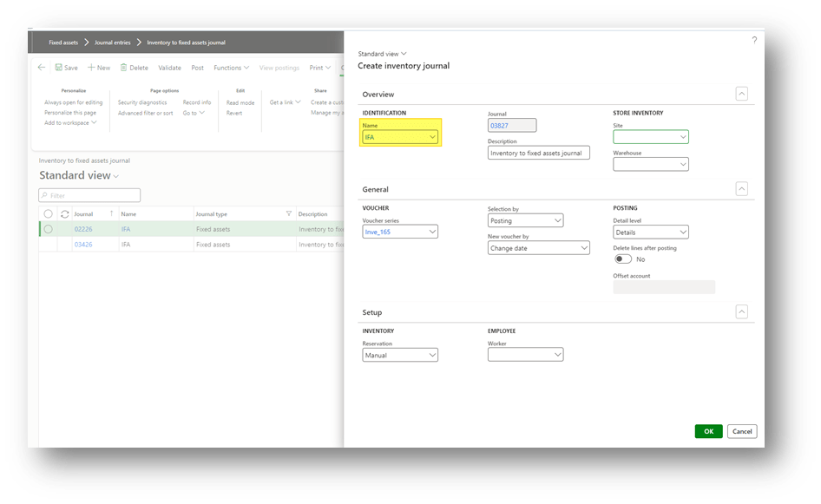The image size is (821, 504).
Task: Collapse the Overview section
Action: (x=741, y=94)
